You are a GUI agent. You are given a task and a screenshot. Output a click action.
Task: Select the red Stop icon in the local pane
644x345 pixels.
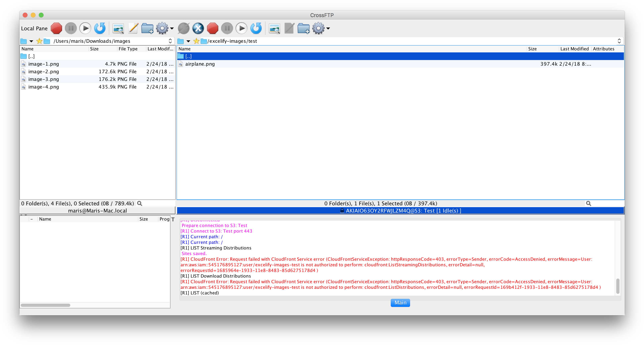click(x=56, y=28)
